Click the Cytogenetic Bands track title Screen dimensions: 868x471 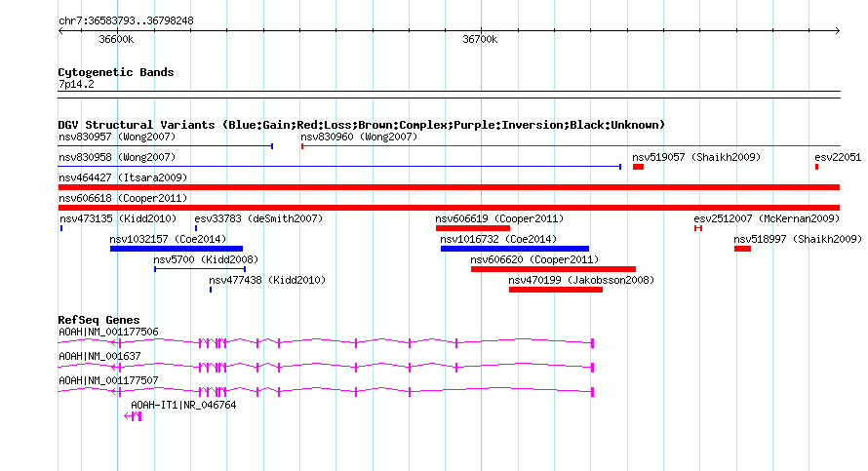116,72
